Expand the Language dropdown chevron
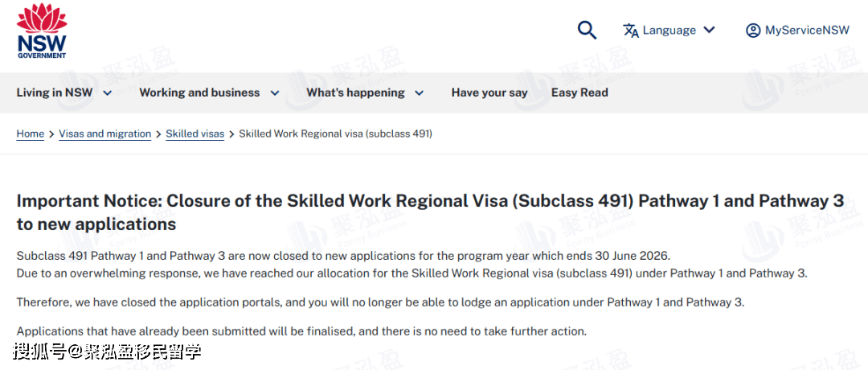This screenshot has width=868, height=370. [x=709, y=31]
